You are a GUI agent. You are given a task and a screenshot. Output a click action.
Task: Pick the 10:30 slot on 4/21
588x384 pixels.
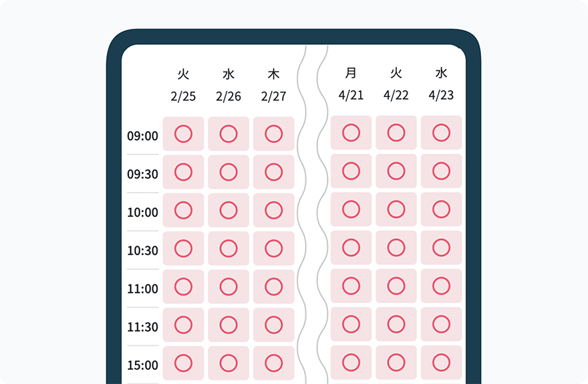tap(351, 248)
